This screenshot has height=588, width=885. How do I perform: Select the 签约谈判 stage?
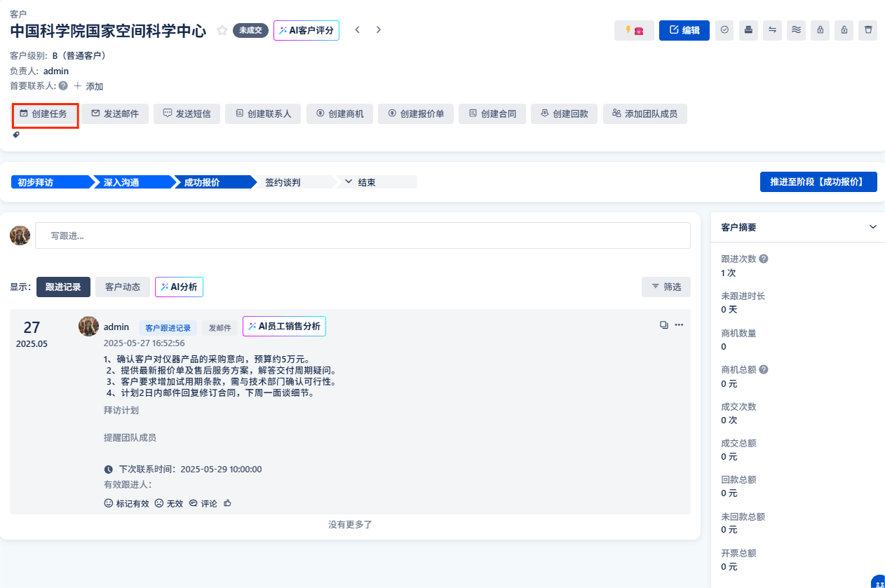295,182
